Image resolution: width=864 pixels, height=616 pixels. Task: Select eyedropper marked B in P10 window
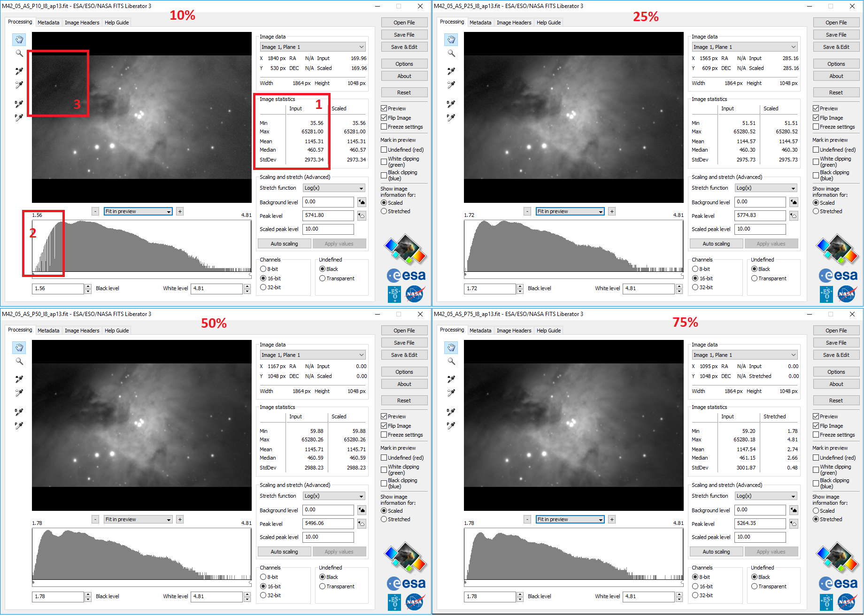pyautogui.click(x=19, y=104)
